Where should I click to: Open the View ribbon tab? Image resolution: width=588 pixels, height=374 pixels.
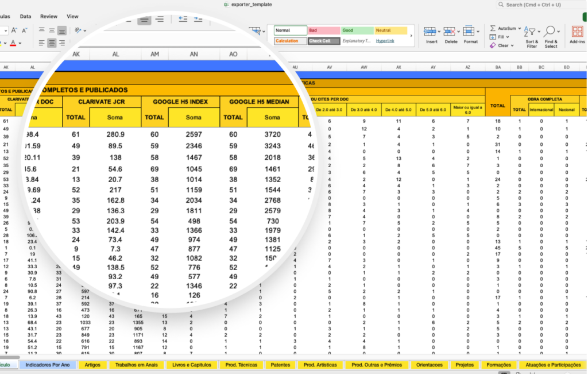72,17
